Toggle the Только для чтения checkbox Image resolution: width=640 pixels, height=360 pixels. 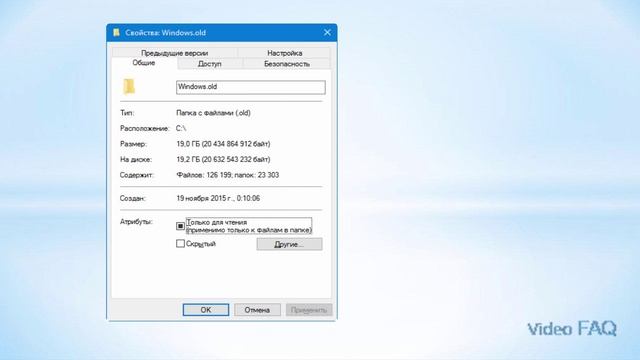180,226
